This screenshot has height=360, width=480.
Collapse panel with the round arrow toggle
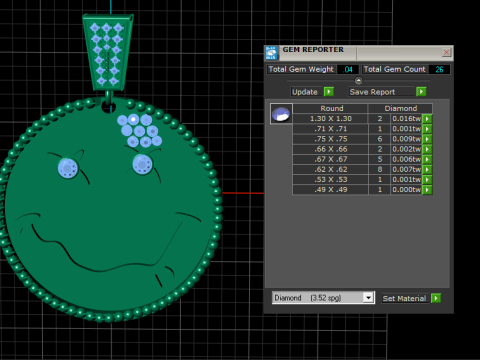click(x=358, y=81)
